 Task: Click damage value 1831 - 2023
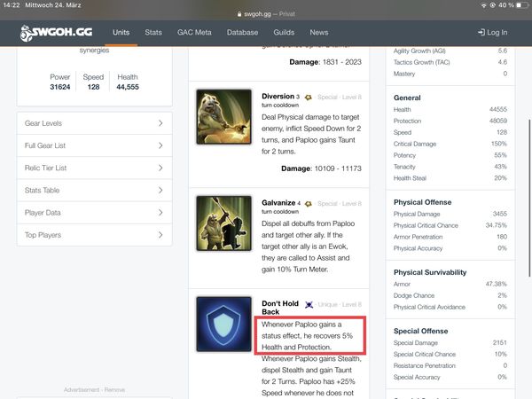(342, 62)
